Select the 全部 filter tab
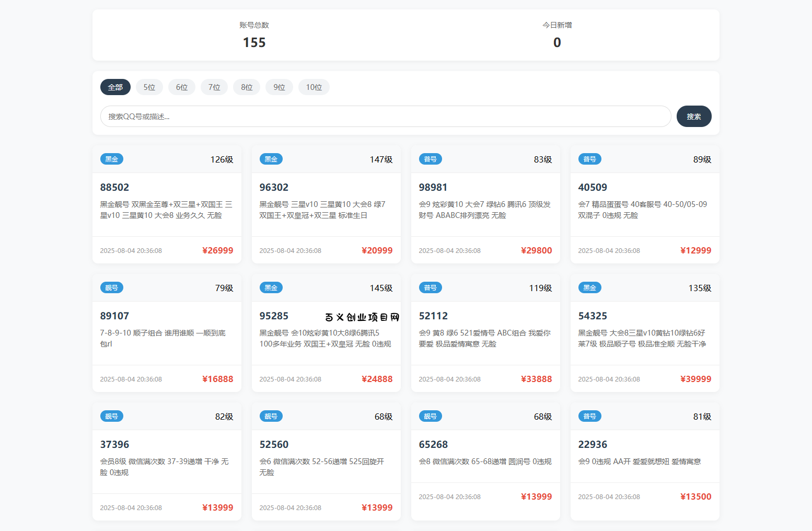Screen dimensions: 812x531 tap(115, 87)
